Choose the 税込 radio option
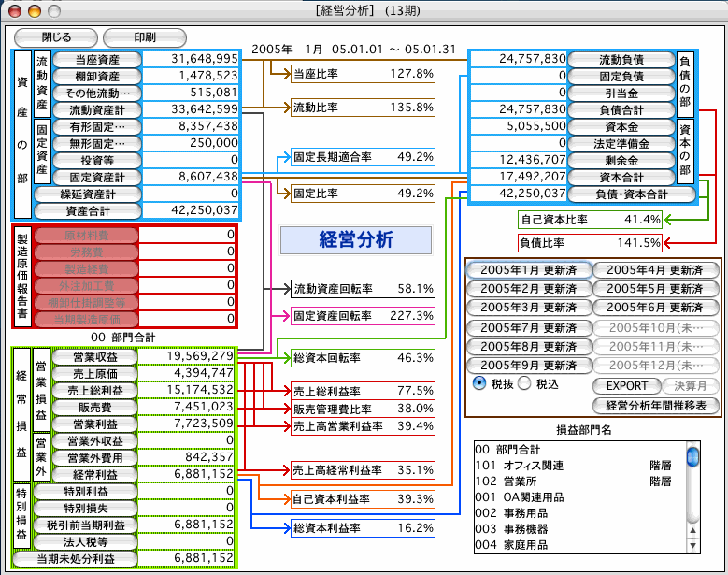Image resolution: width=728 pixels, height=575 pixels. pos(524,382)
